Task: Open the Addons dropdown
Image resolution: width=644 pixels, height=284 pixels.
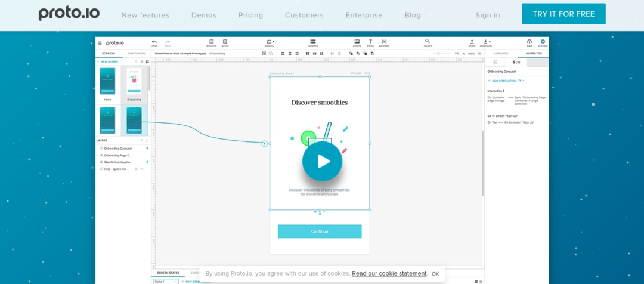Action: [270, 42]
